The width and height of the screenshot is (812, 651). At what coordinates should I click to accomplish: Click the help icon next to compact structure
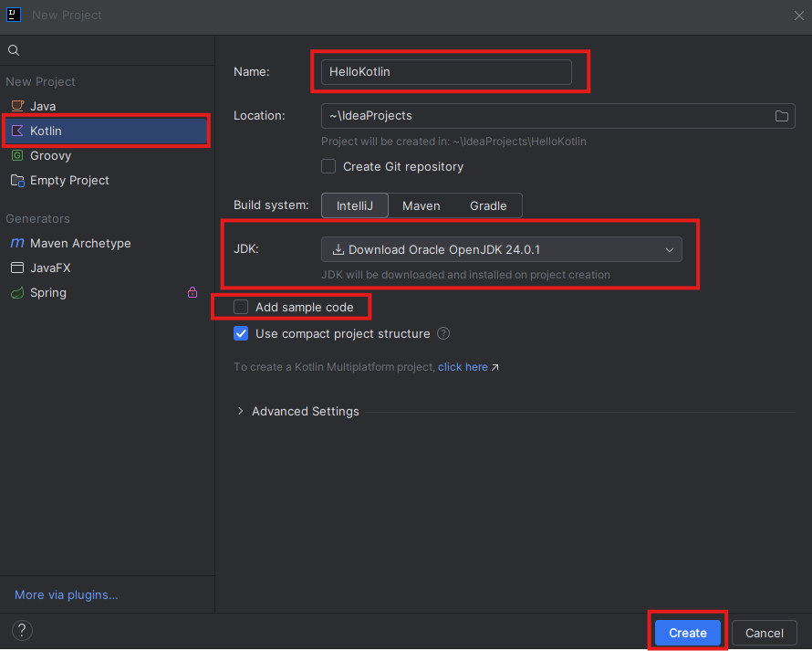pyautogui.click(x=443, y=333)
